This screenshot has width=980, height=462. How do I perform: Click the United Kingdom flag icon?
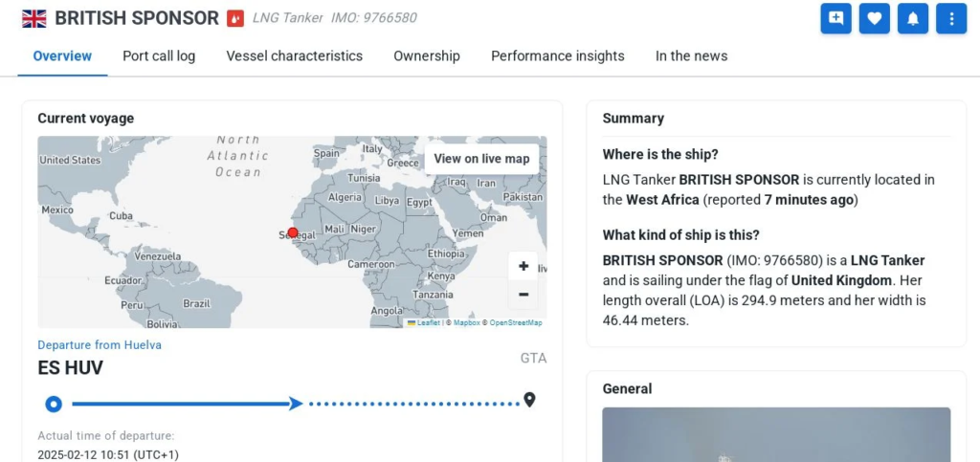point(34,19)
